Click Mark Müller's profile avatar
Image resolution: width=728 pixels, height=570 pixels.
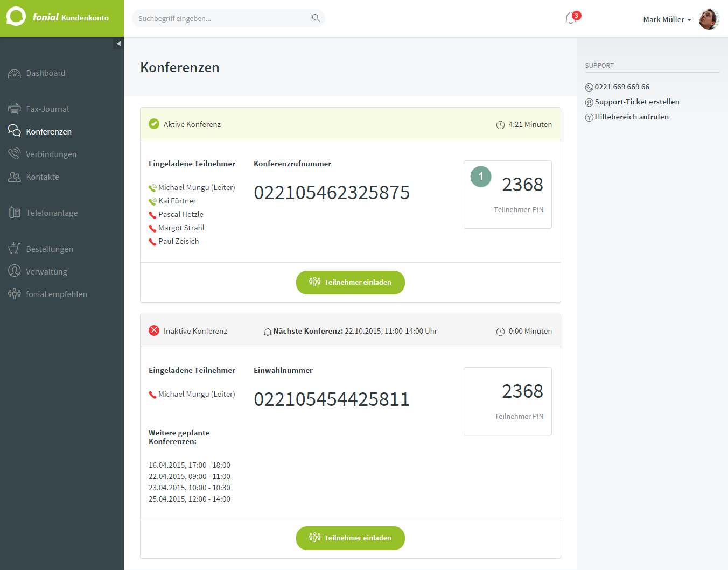click(709, 19)
